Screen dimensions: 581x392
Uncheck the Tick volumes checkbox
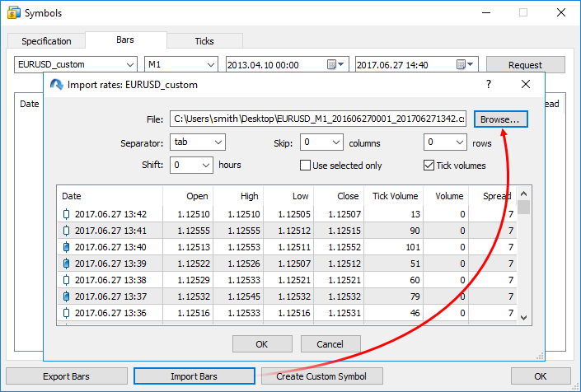point(429,166)
